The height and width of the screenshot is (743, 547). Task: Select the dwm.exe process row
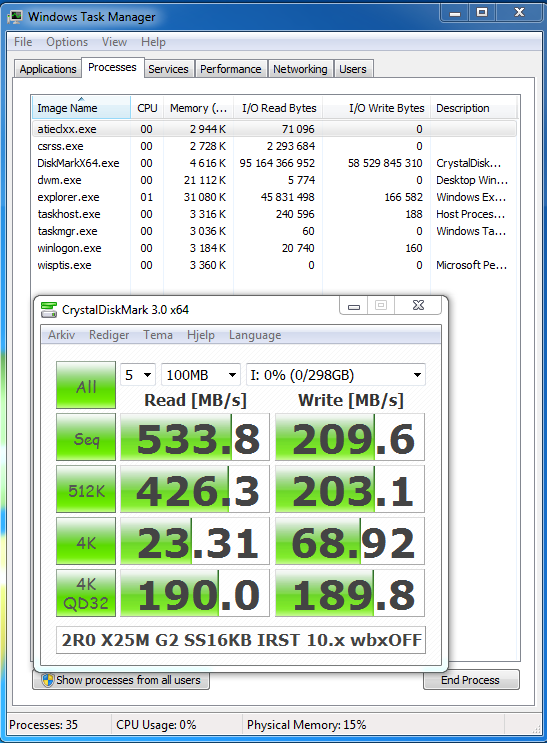pos(274,180)
